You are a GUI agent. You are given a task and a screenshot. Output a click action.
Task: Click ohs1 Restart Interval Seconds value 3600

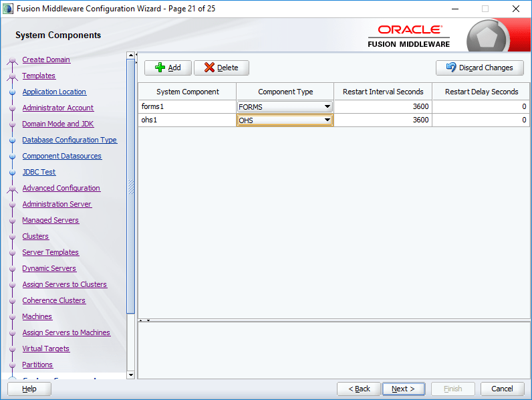(383, 120)
